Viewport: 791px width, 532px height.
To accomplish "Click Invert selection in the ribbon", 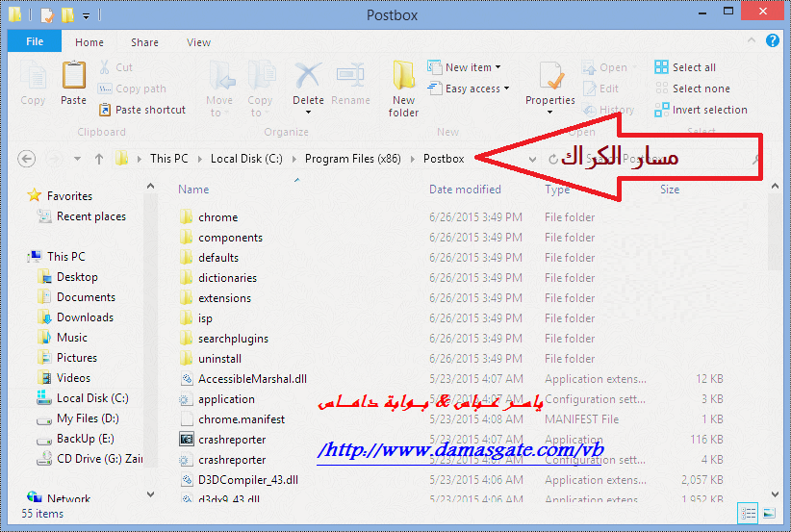I will click(701, 110).
